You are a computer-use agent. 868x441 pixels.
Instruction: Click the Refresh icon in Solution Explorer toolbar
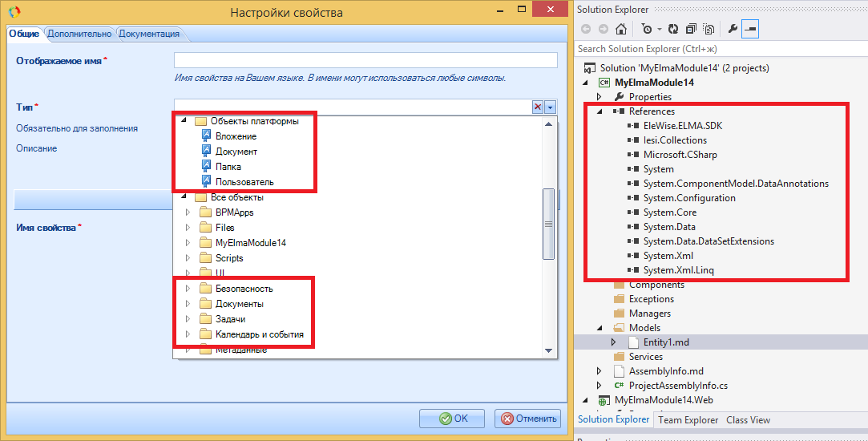tap(673, 29)
